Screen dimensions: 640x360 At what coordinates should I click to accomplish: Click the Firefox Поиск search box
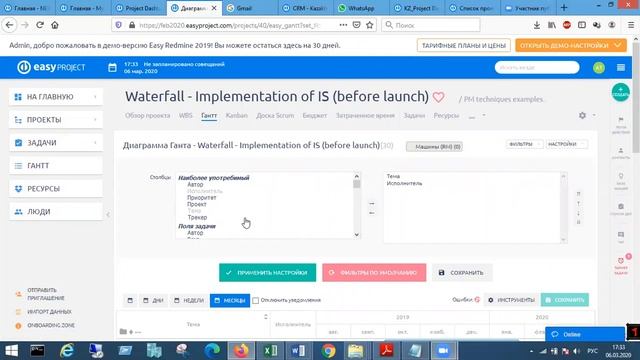pos(431,25)
